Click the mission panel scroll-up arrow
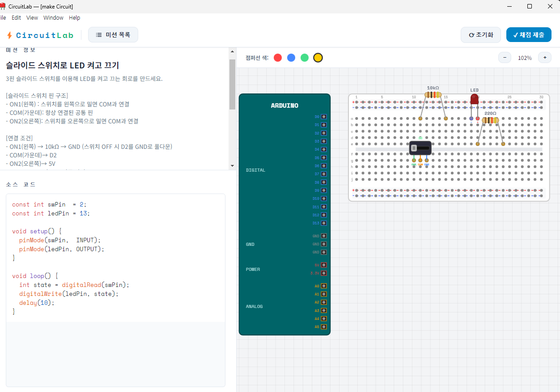 coord(232,51)
